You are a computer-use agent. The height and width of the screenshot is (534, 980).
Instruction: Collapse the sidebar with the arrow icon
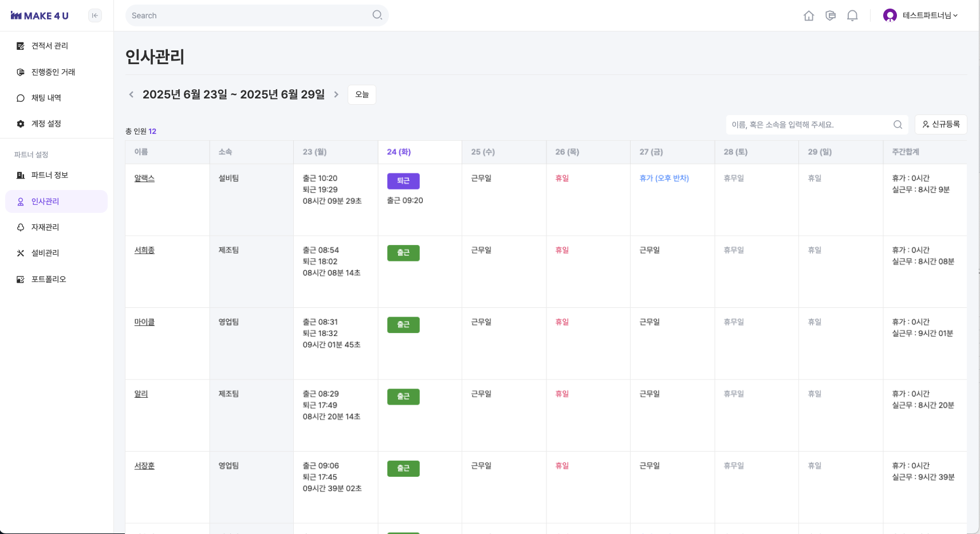point(95,15)
